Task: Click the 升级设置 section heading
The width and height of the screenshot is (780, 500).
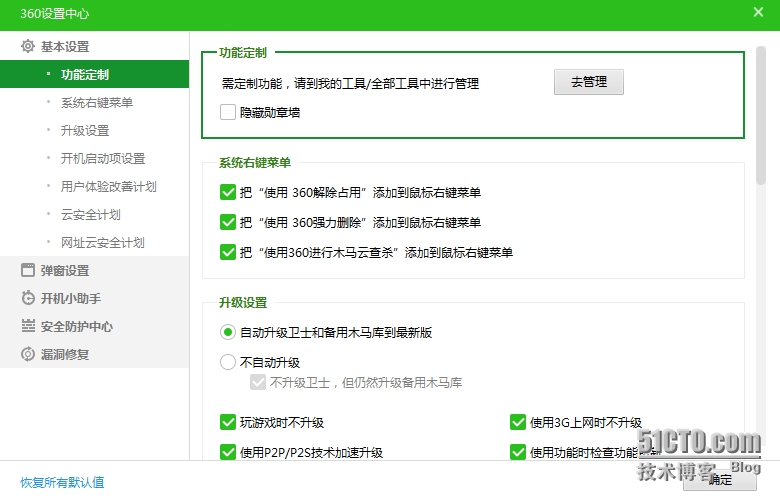Action: [x=243, y=302]
